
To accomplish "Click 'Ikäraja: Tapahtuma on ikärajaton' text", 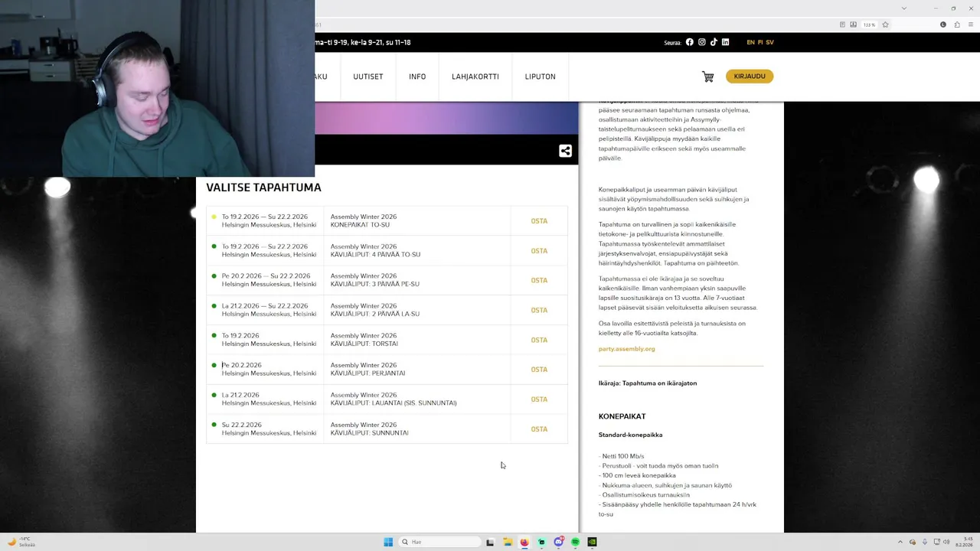I will coord(648,383).
